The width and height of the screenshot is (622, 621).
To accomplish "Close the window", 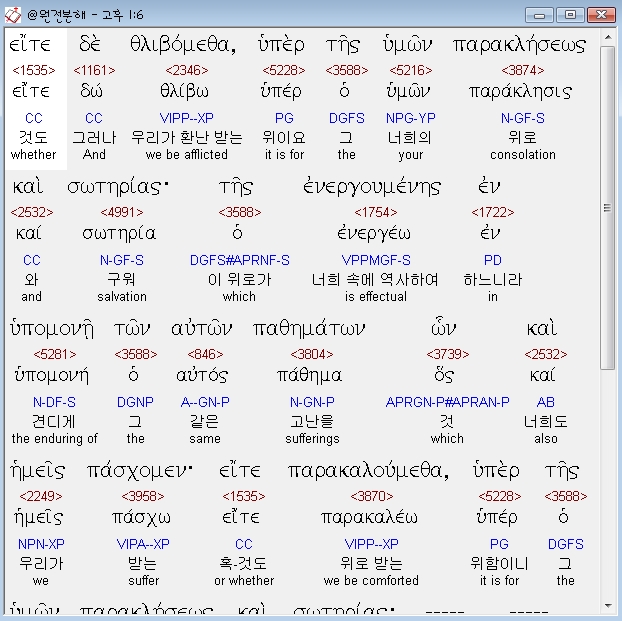I will click(601, 15).
